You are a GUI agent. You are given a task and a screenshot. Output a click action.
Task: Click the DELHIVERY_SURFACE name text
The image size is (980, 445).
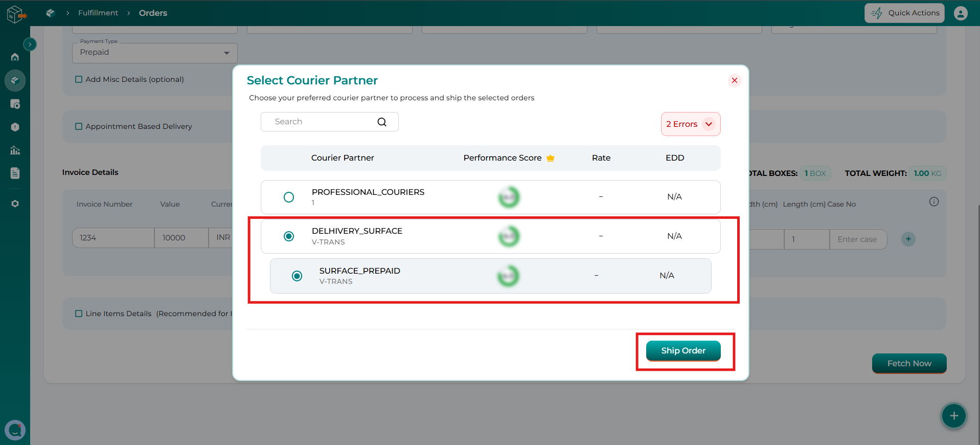point(357,231)
